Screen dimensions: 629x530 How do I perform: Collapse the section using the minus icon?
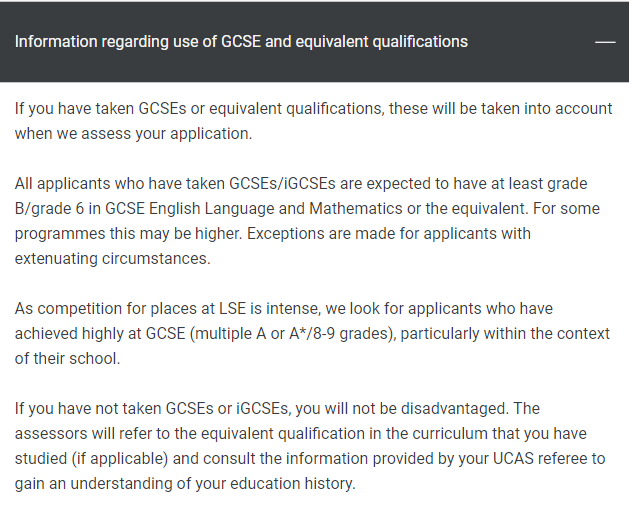tap(605, 42)
